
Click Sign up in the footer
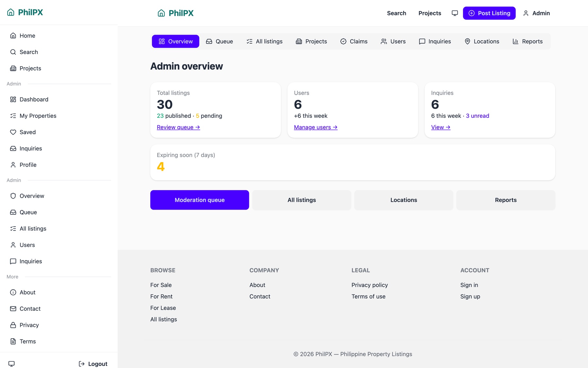[x=470, y=296]
